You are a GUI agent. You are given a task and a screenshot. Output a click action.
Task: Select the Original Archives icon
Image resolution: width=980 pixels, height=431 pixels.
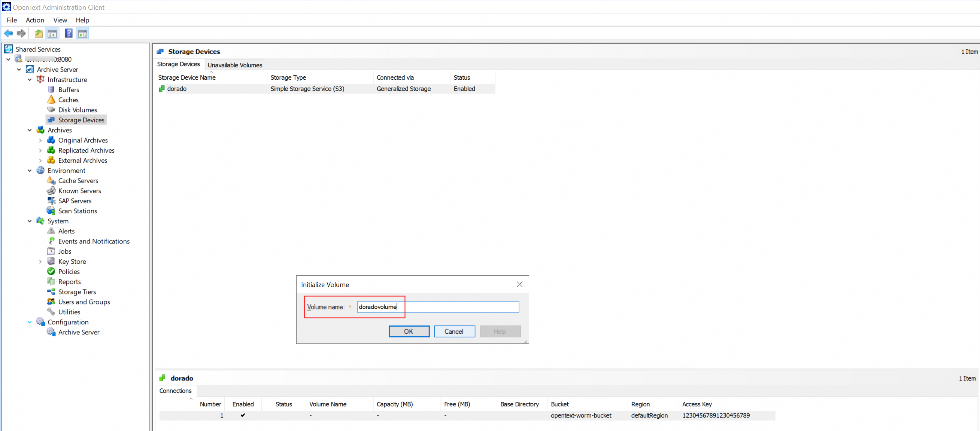tap(51, 140)
